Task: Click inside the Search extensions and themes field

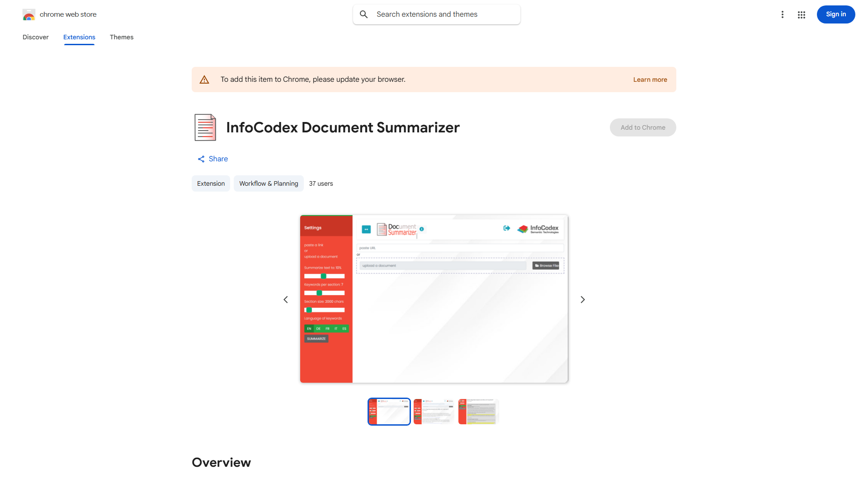Action: [436, 14]
